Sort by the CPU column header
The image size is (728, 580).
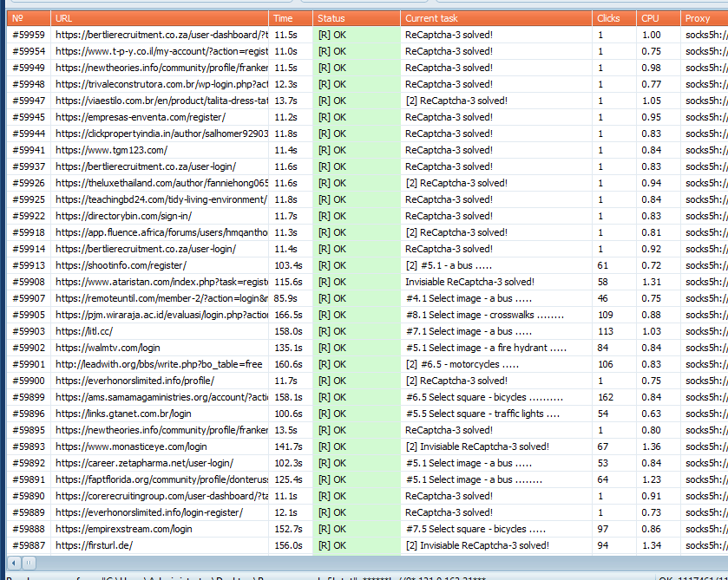(659, 18)
